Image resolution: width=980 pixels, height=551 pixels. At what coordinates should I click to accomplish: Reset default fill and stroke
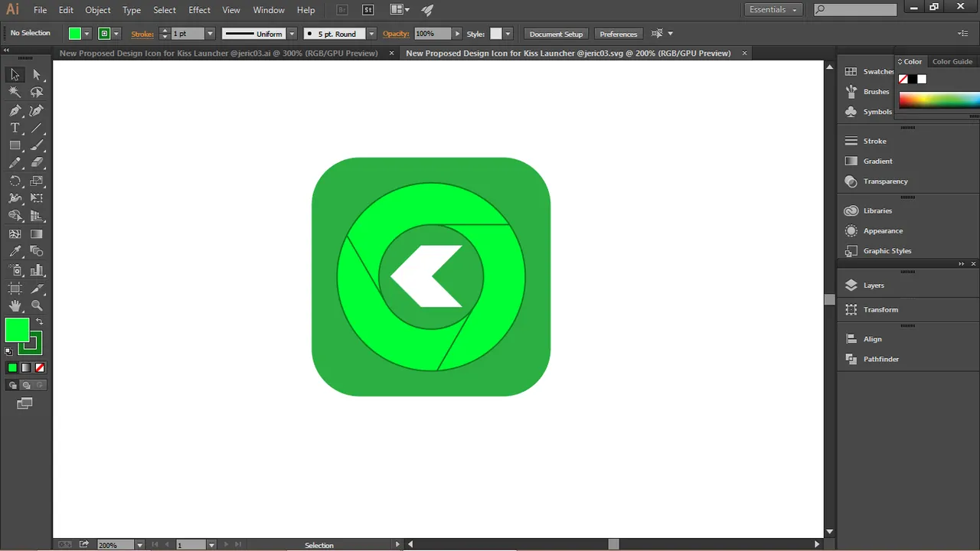point(8,351)
